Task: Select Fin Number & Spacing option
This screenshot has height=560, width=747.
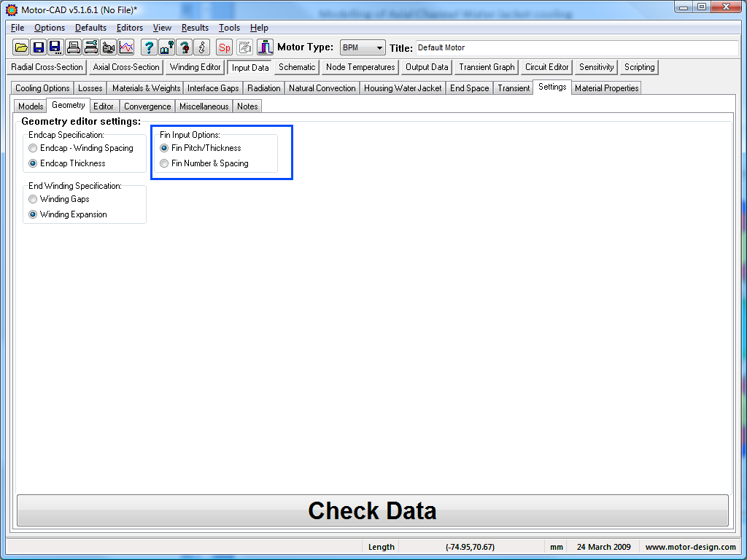Action: pyautogui.click(x=165, y=163)
